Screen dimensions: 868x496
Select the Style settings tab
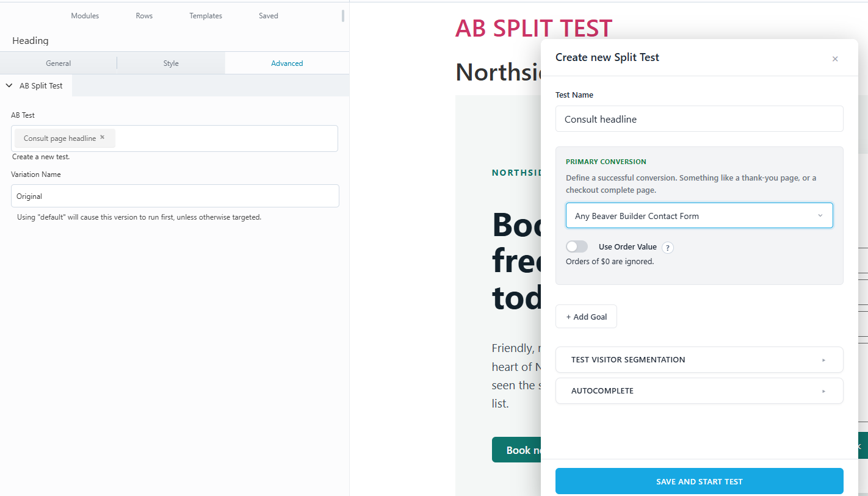pyautogui.click(x=171, y=63)
